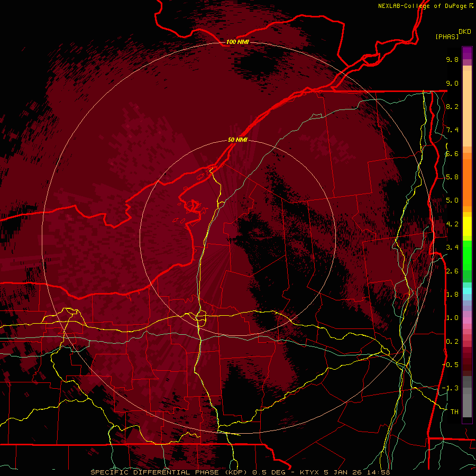476x476 pixels.
Task: Select the -0.5 legend value
Action: click(x=450, y=365)
